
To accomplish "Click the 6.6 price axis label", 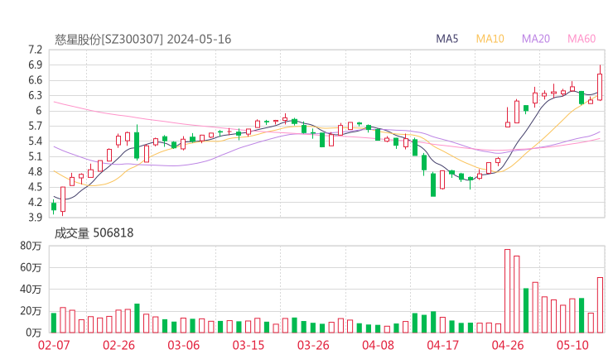I will [x=35, y=80].
